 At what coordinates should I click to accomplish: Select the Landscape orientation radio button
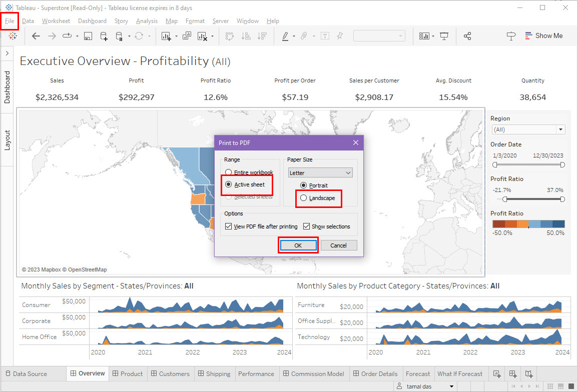pos(304,198)
